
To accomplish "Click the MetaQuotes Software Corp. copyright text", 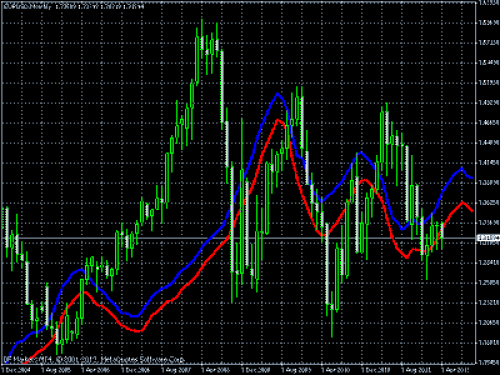I will point(94,360).
